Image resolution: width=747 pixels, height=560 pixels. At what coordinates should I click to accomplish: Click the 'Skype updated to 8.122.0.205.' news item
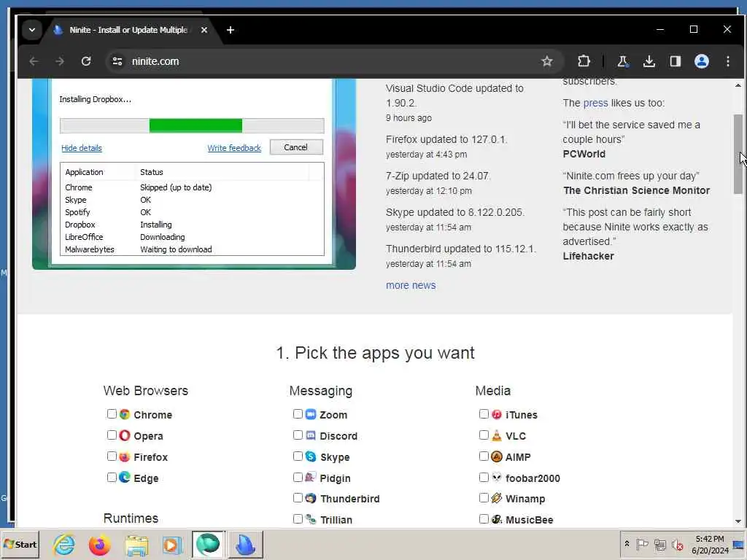pyautogui.click(x=455, y=212)
